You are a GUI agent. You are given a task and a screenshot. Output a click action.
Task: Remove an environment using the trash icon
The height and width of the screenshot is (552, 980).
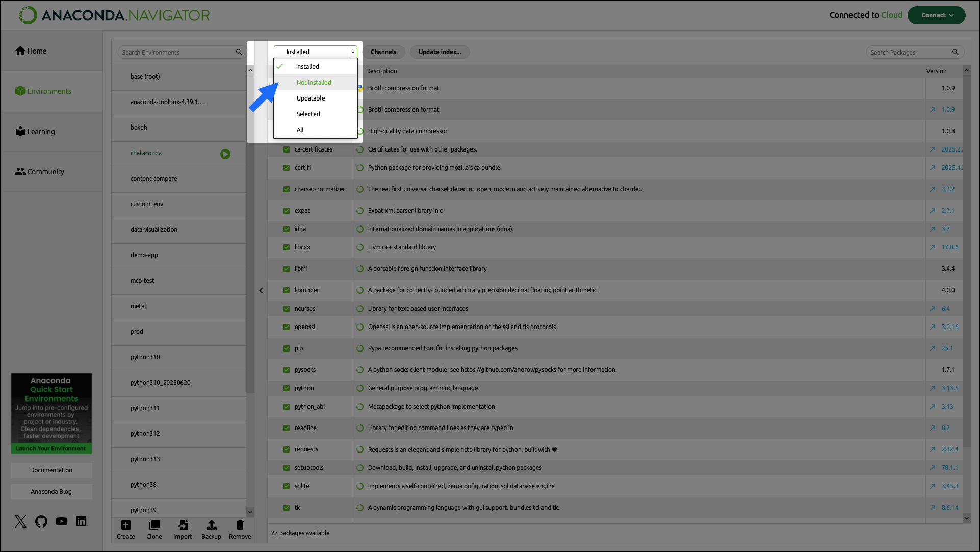pos(240,529)
